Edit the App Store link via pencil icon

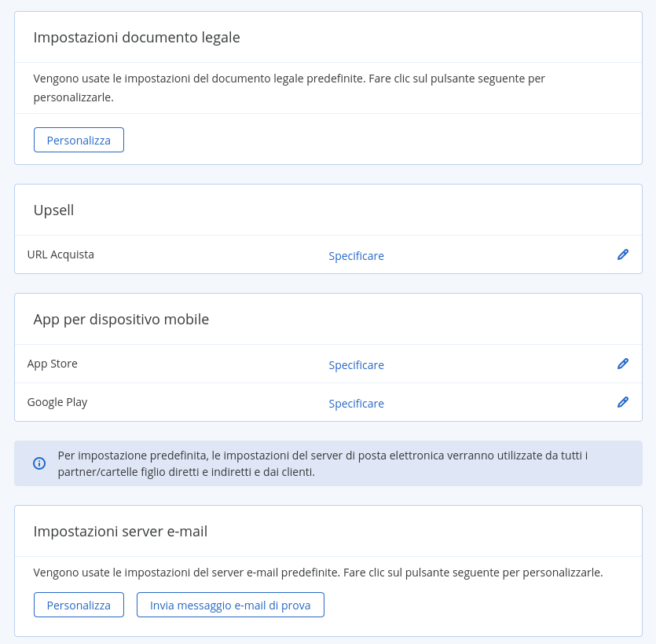pyautogui.click(x=622, y=364)
